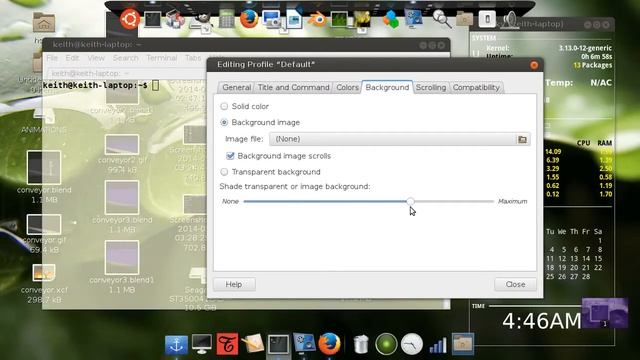
Task: Click the blue anchor dock icon
Action: 176,345
